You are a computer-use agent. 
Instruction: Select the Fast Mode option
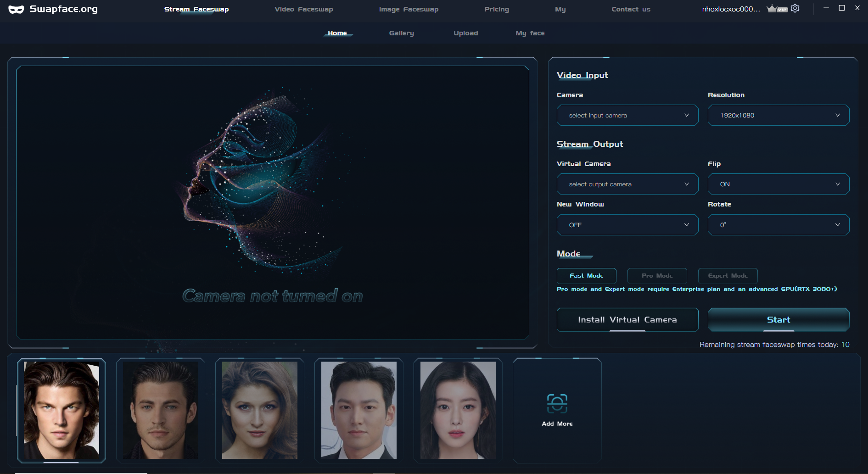[x=586, y=276]
